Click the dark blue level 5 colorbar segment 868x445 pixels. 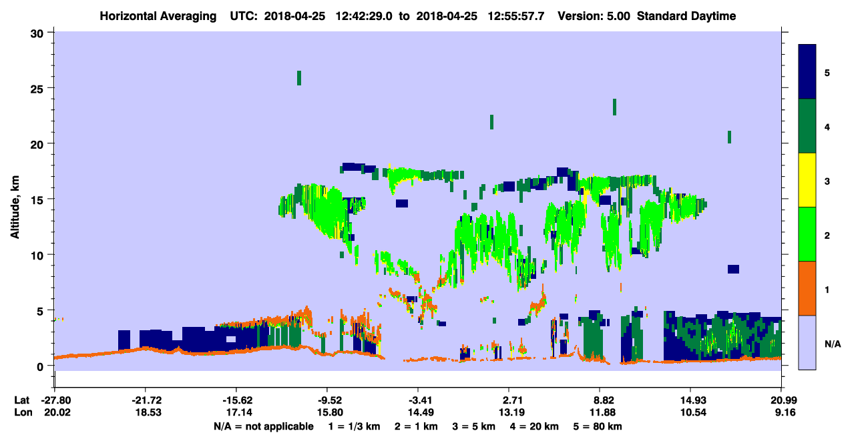[x=808, y=72]
